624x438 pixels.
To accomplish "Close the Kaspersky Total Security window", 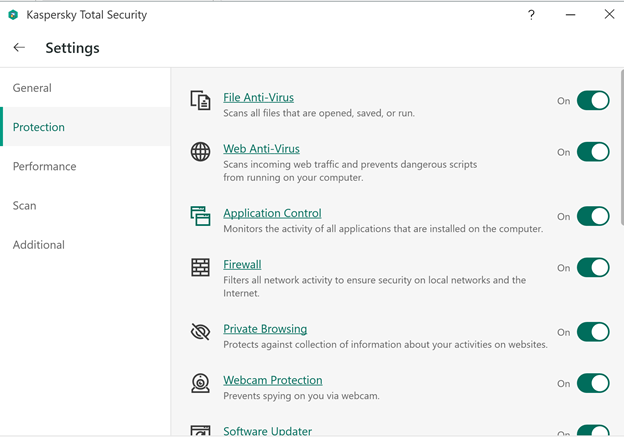I will (609, 14).
